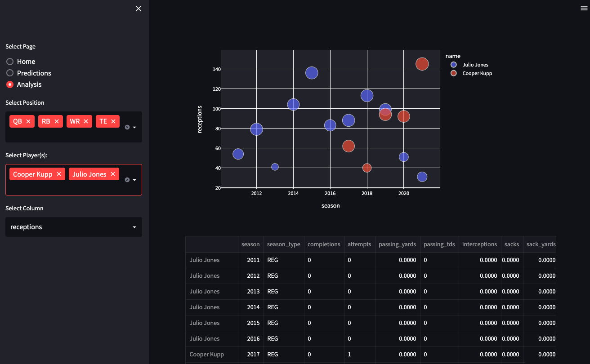Click Cooper Kupp's 2021 bubble near 145 receptions
Viewport: 590px width, 364px height.
click(x=422, y=64)
